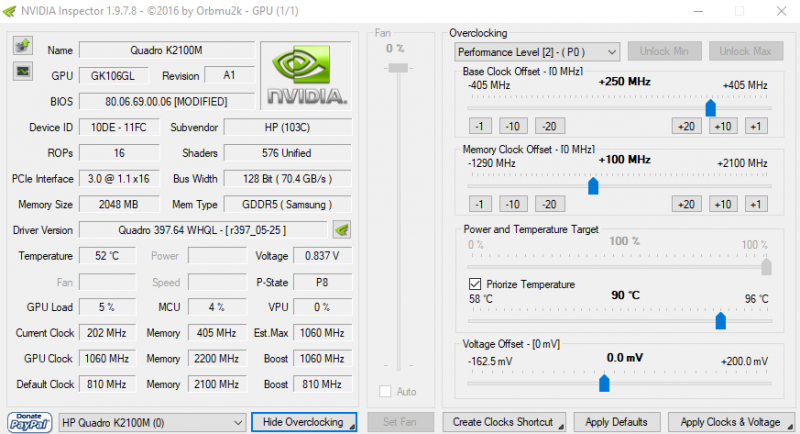
Task: Click the Default Clock value 810 MHz
Action: click(107, 385)
